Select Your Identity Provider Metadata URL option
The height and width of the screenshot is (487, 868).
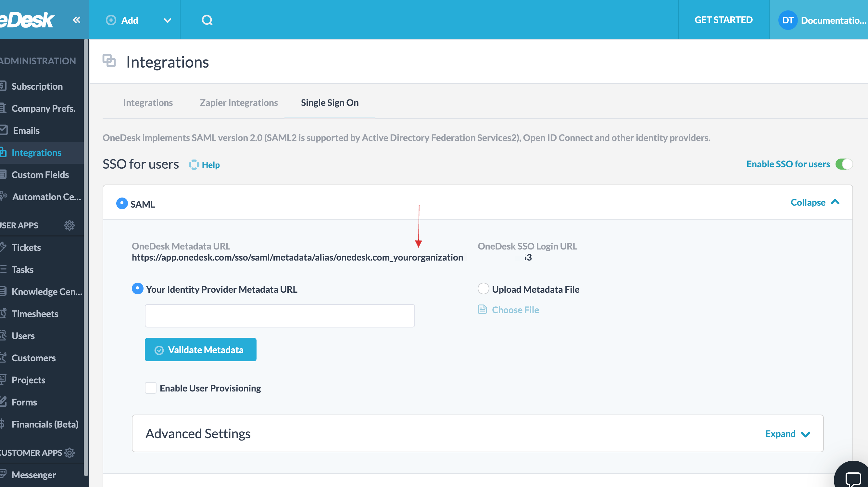click(137, 289)
